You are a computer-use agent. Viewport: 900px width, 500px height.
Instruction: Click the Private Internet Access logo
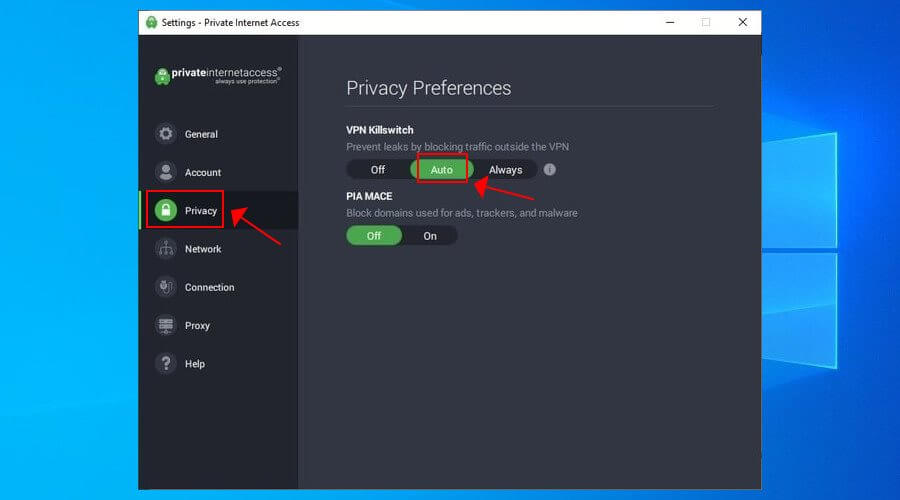[218, 76]
